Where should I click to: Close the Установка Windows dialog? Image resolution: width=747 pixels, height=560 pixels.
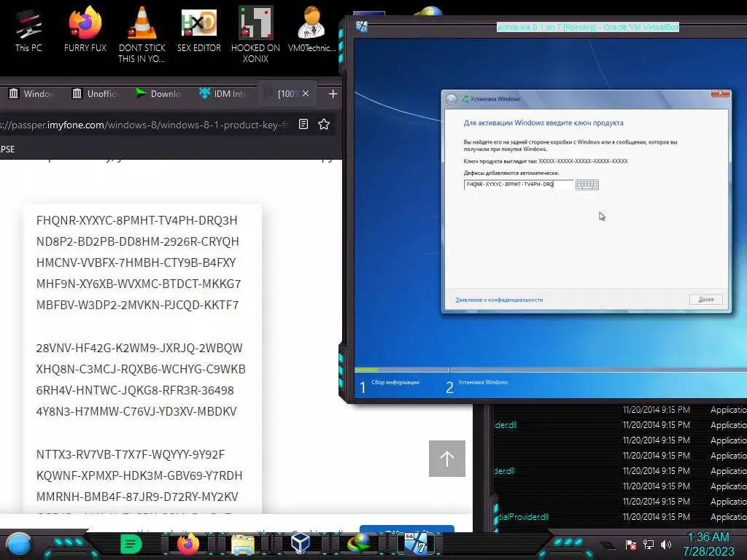point(720,93)
